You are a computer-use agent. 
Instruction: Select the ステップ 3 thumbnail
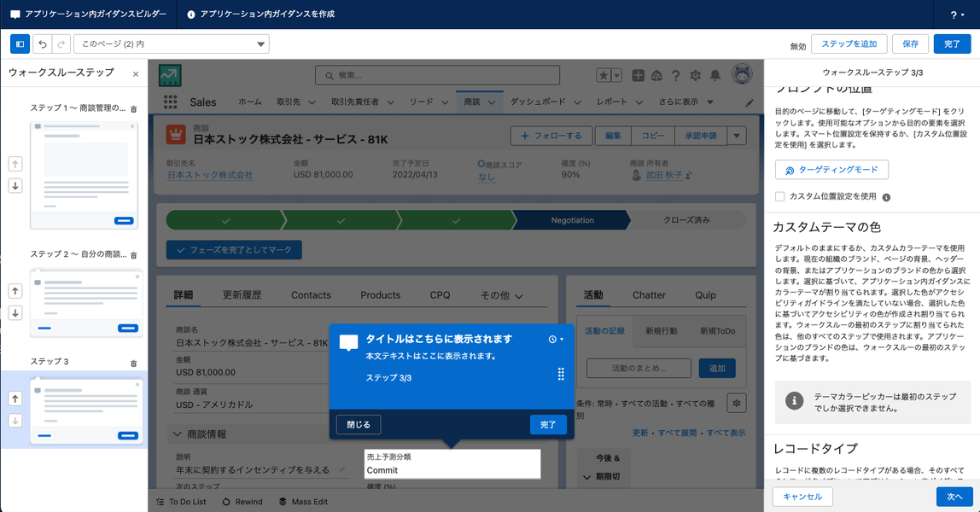point(86,411)
